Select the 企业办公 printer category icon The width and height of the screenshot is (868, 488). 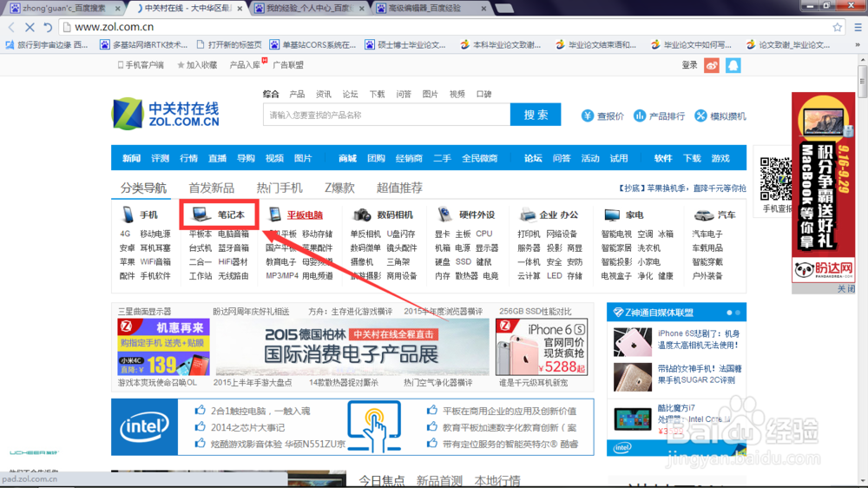(528, 214)
